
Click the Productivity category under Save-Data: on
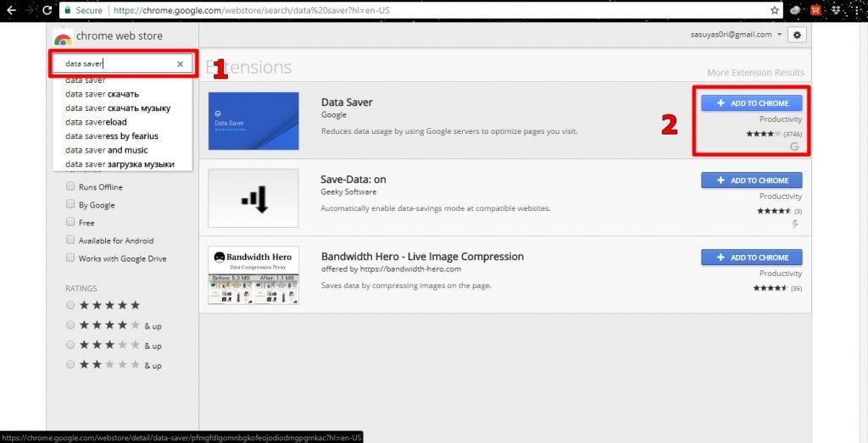pyautogui.click(x=781, y=197)
